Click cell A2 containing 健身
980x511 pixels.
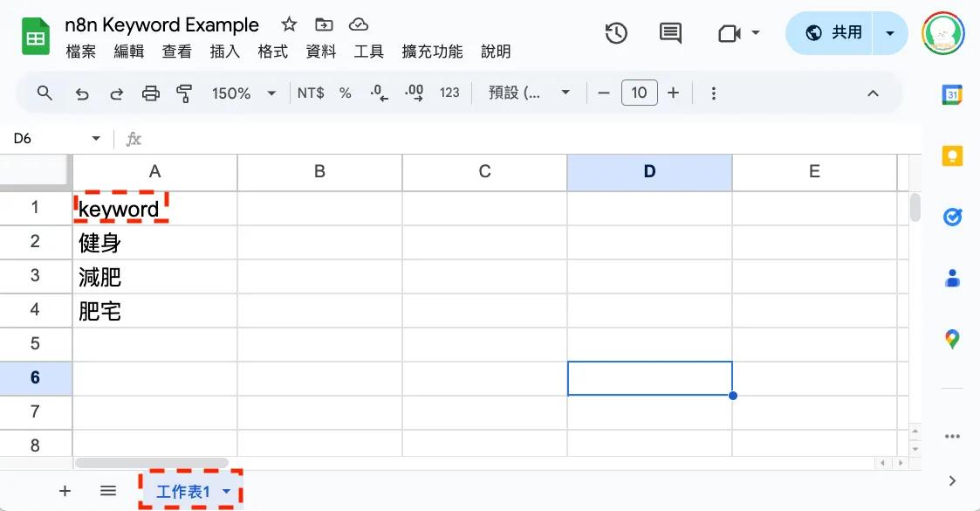155,242
